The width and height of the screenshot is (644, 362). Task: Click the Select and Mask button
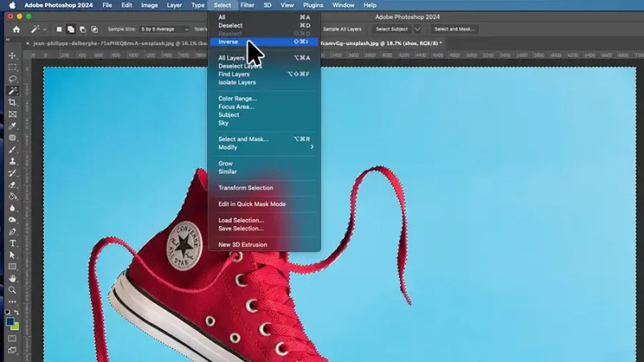pyautogui.click(x=454, y=29)
